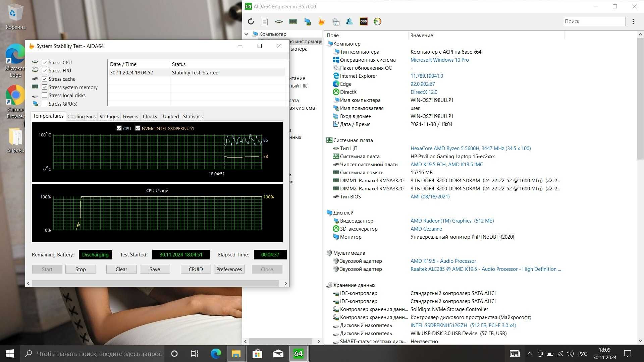This screenshot has height=362, width=644.
Task: Open Microsoft Store from taskbar
Action: [257, 354]
